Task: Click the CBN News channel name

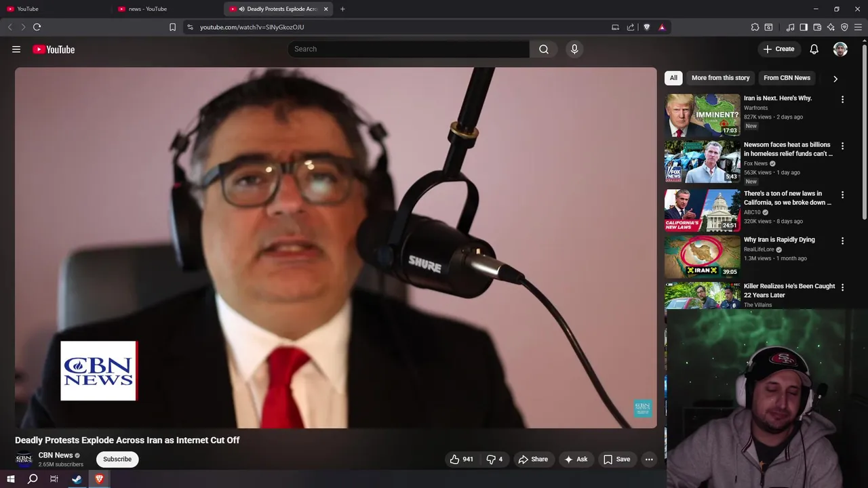Action: click(x=56, y=455)
